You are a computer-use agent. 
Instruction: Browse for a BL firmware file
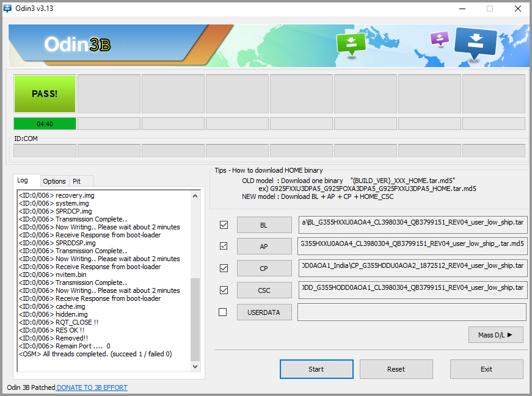[x=264, y=225]
